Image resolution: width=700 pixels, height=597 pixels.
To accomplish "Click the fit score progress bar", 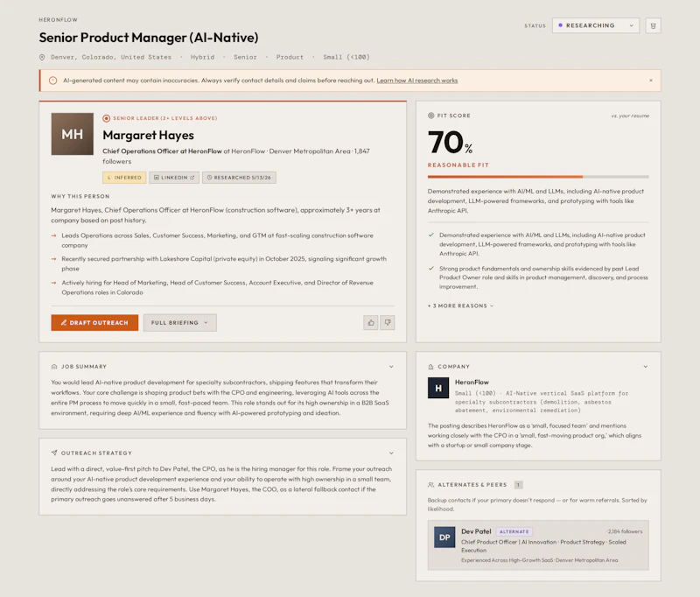I will (538, 177).
